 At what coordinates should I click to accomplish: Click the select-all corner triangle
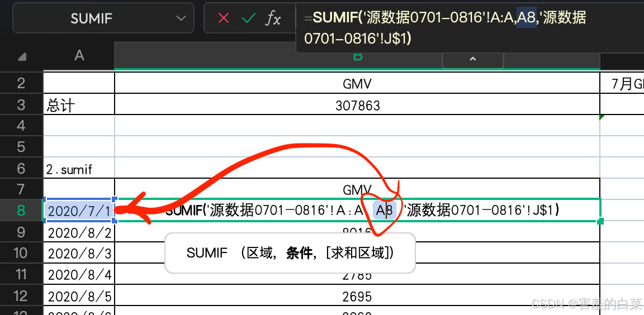pos(22,56)
